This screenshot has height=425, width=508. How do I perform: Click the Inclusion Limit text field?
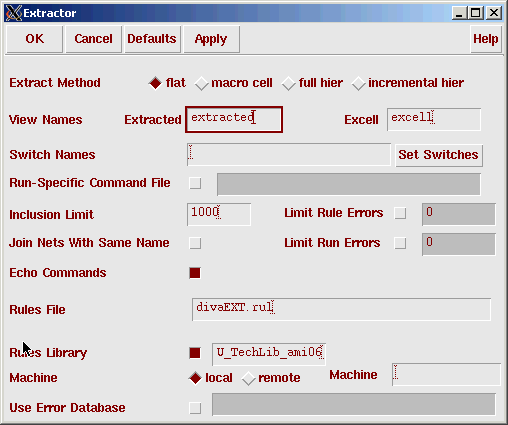(x=219, y=214)
